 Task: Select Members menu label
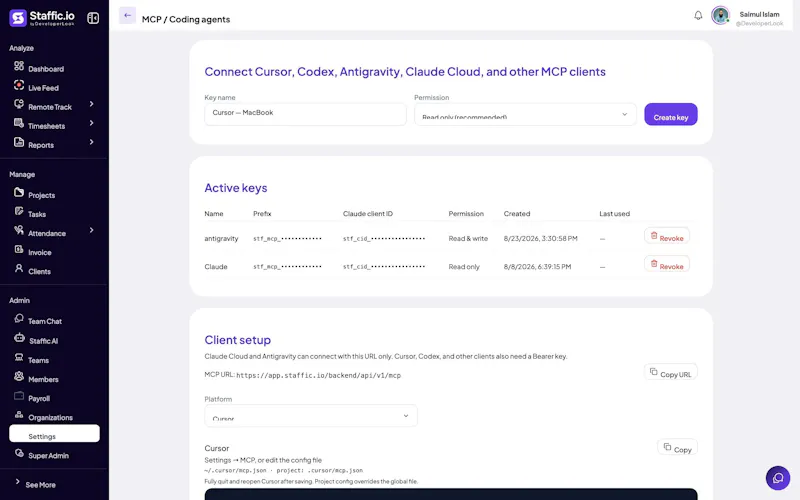tap(43, 380)
